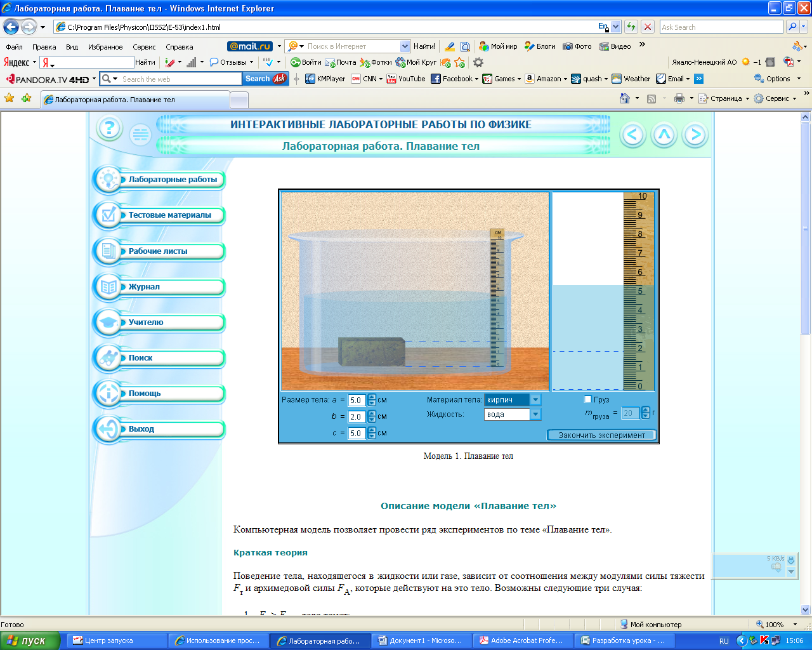
Task: Open Рабочие листы section
Action: click(x=159, y=251)
